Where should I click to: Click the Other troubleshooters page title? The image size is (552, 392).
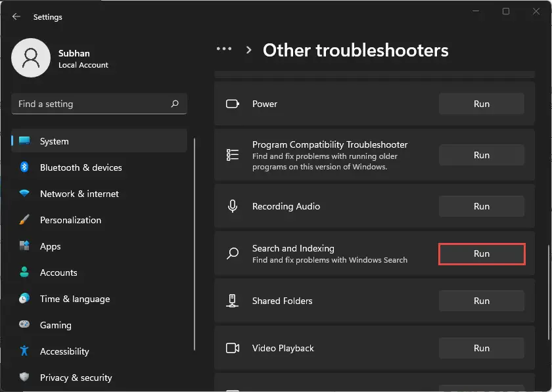coord(356,50)
